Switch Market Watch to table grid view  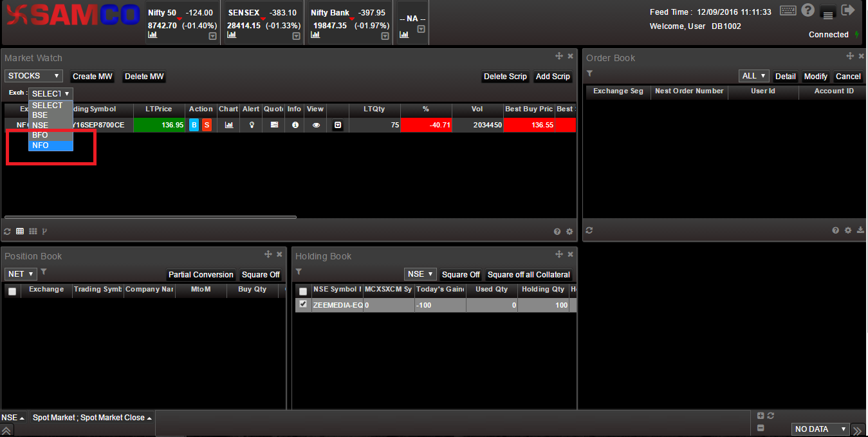20,231
